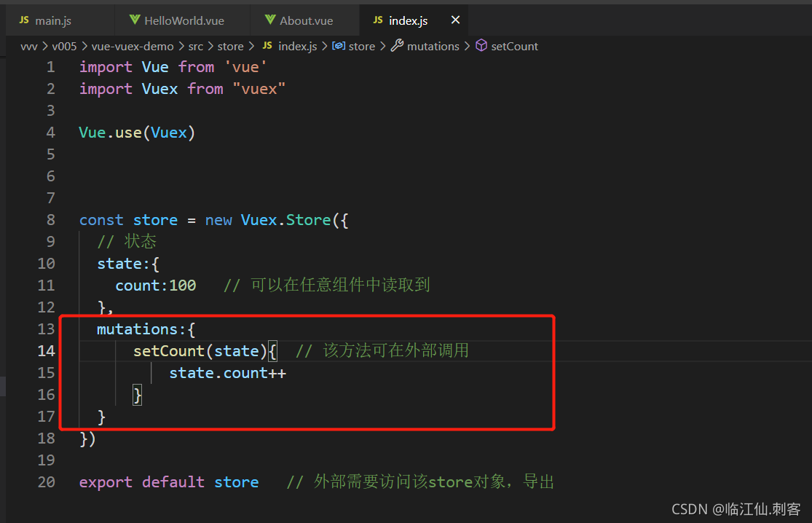Screen dimensions: 812x523
Task: Click the JS icon on main.js tab
Action: click(24, 20)
